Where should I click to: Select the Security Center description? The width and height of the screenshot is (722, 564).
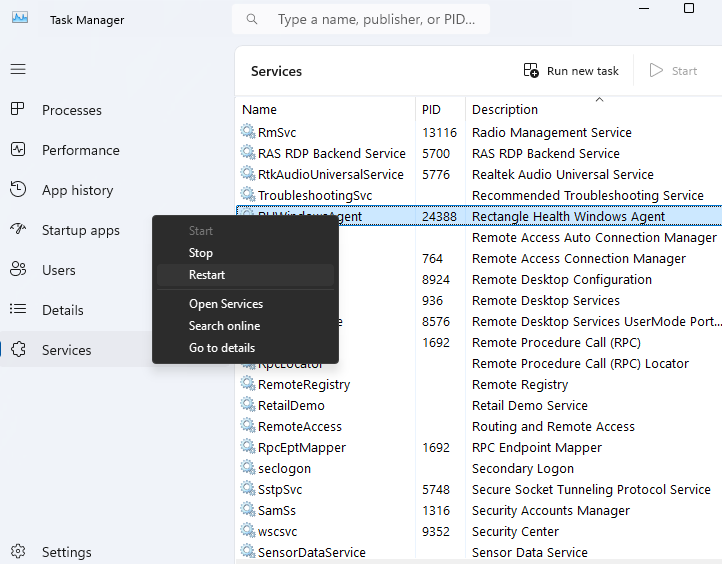515,531
